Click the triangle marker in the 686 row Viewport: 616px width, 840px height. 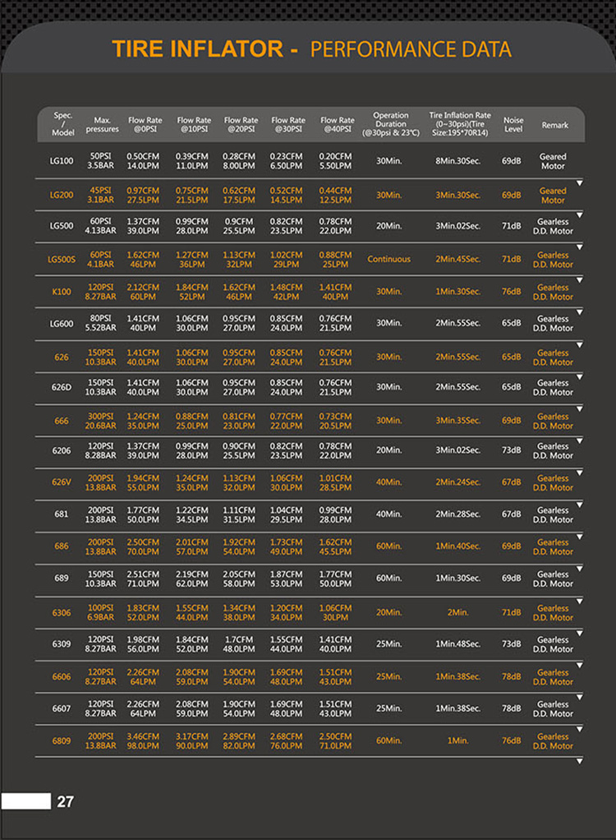click(x=579, y=536)
